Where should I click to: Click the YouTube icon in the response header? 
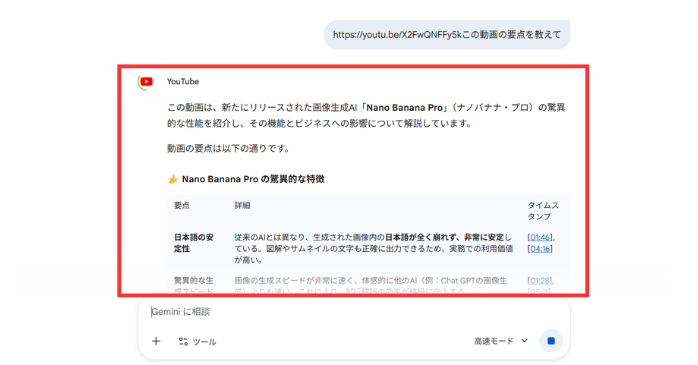click(146, 82)
